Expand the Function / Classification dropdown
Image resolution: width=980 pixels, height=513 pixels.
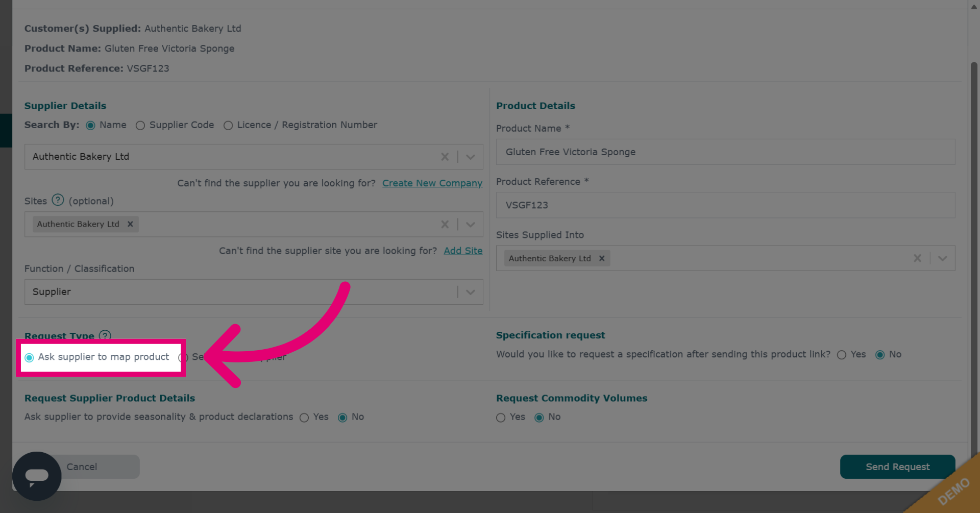[x=471, y=292]
